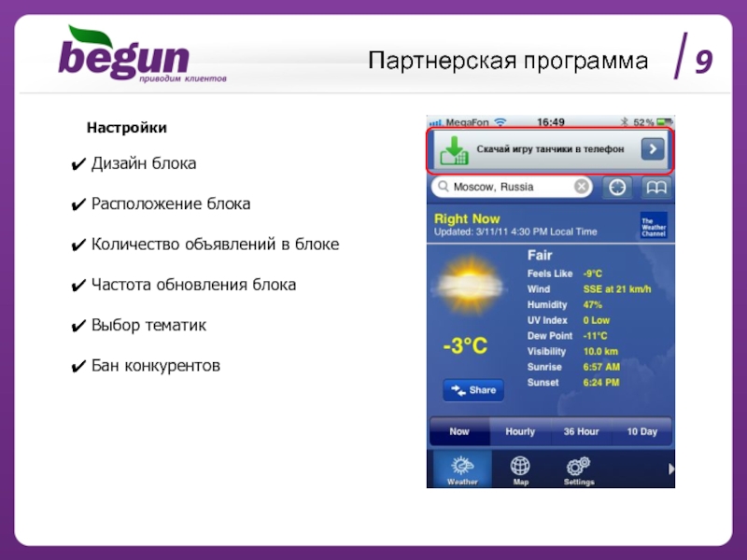This screenshot has width=747, height=560.
Task: Clear the Moscow, Russia search field
Action: tap(581, 186)
